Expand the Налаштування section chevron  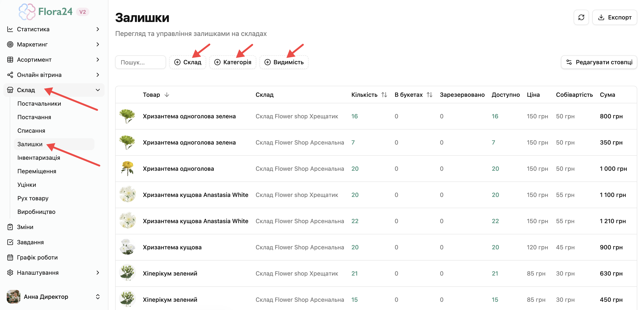pyautogui.click(x=98, y=273)
